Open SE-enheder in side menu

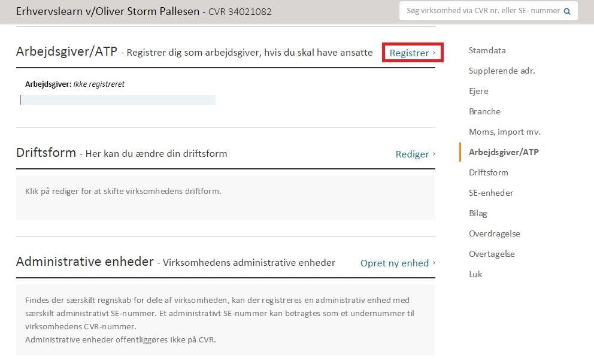[491, 193]
